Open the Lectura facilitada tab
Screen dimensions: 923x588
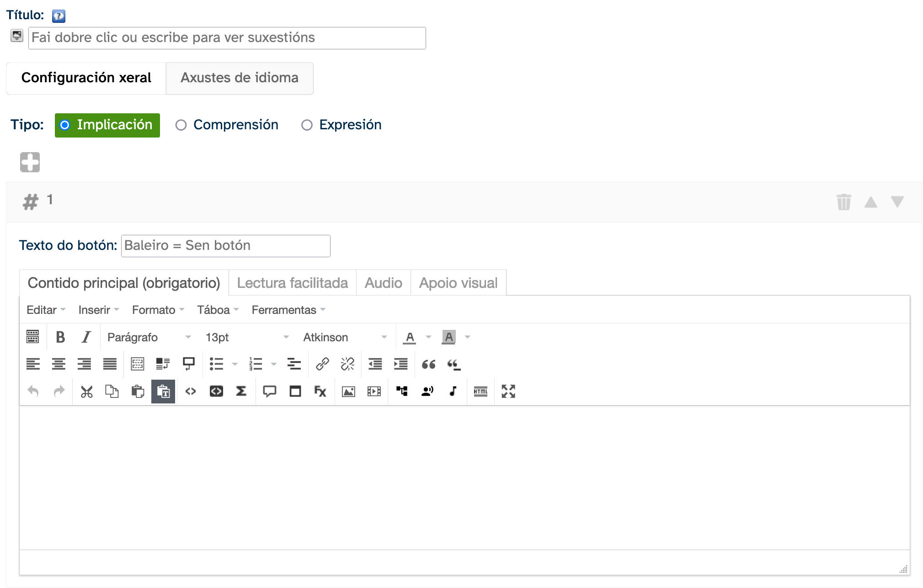click(x=292, y=283)
